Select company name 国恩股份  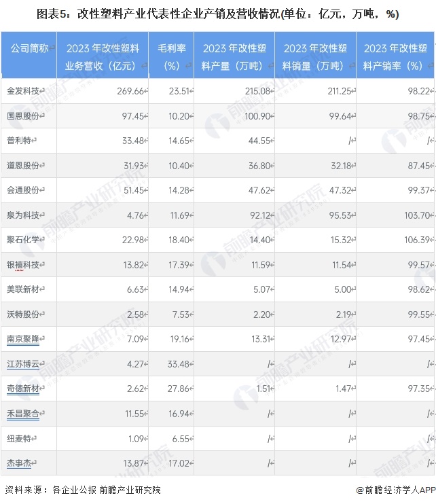(x=23, y=115)
